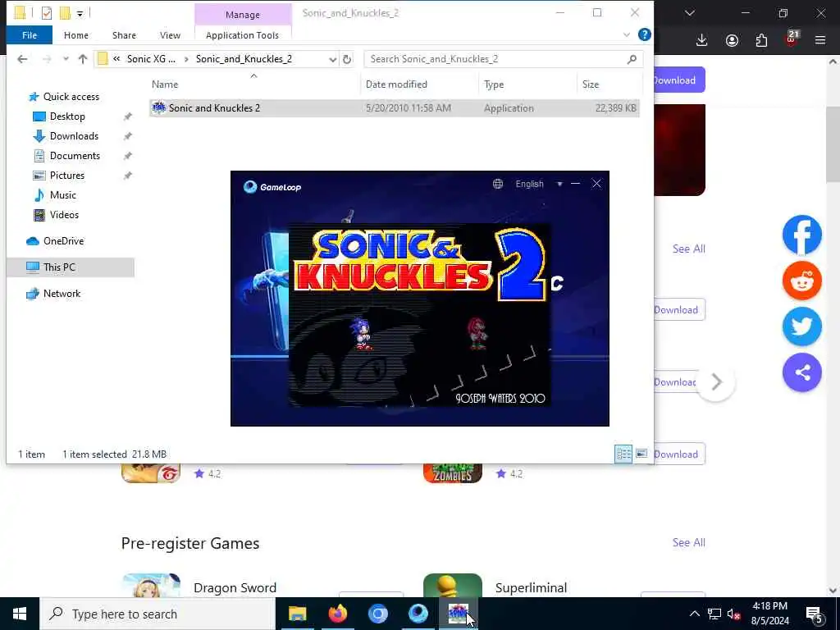Click the search magnifier icon in Explorer

632,59
